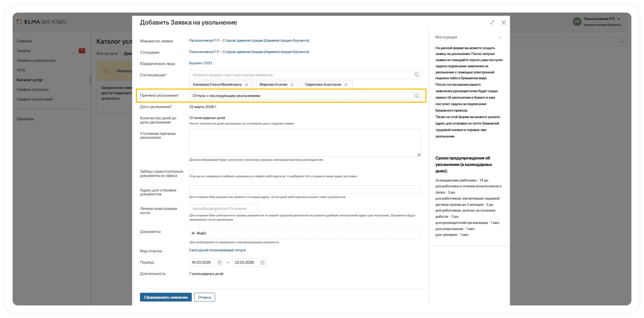Enable Заберу самостоятельно документы из офиса

(x=191, y=171)
